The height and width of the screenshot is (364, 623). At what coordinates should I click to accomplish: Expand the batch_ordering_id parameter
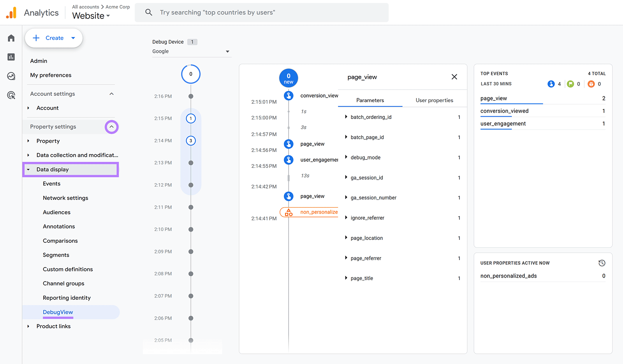(346, 117)
